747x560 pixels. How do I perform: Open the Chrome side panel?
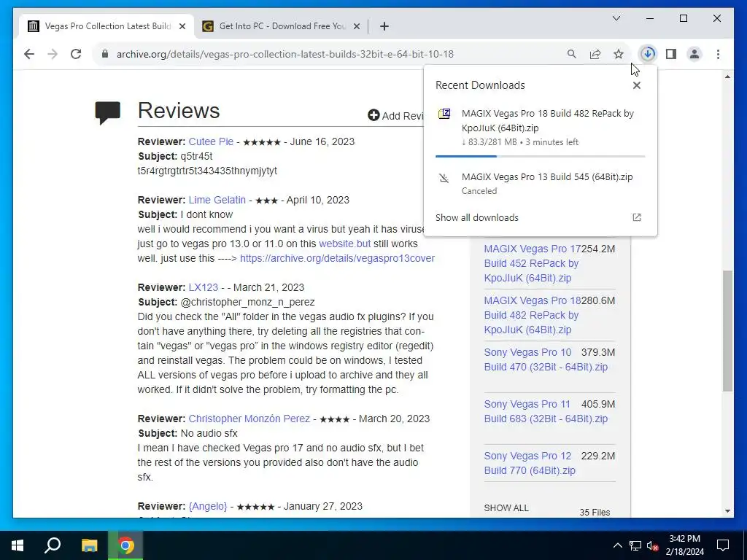click(671, 54)
